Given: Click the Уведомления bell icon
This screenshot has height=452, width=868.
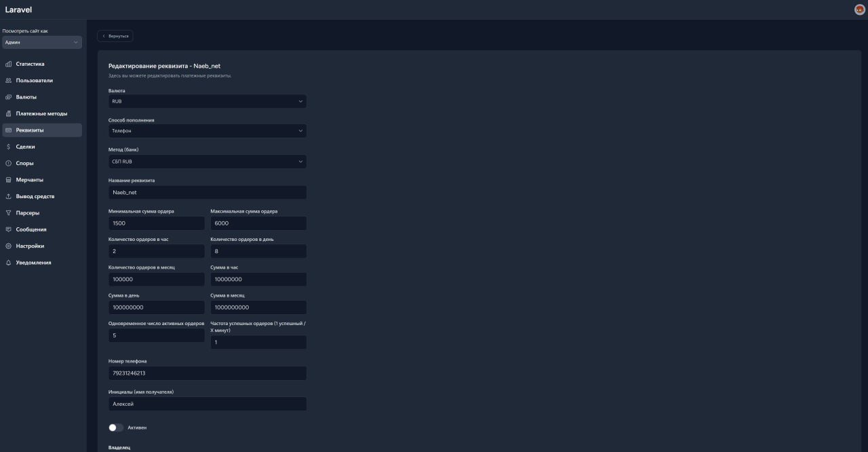Looking at the screenshot, I should pyautogui.click(x=8, y=263).
